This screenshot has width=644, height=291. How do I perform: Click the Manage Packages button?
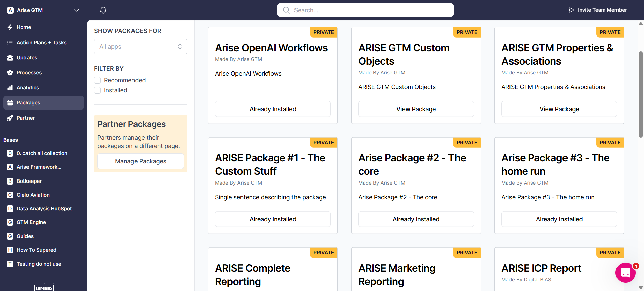point(141,161)
